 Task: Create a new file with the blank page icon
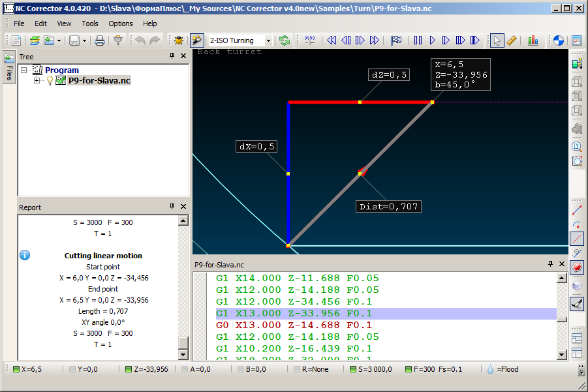click(x=16, y=40)
